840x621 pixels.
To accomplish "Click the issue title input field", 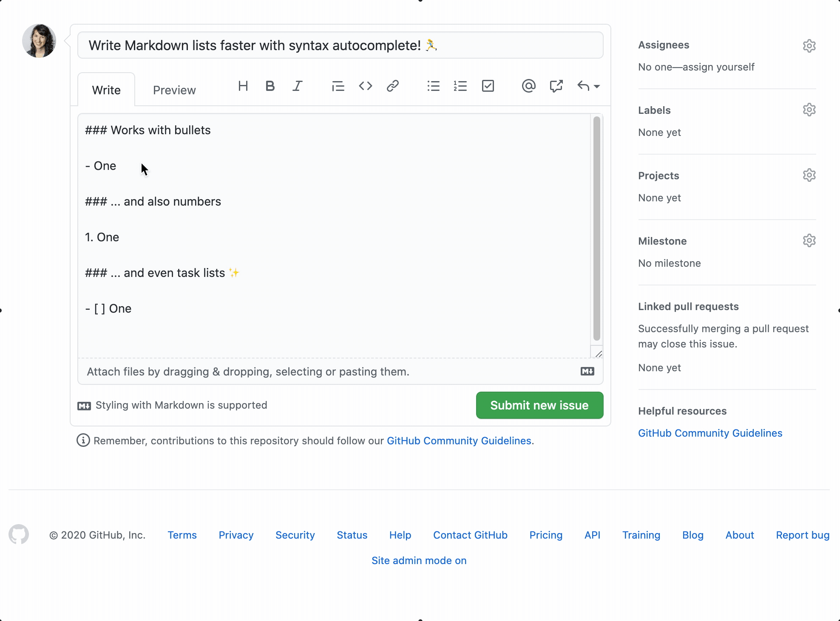I will click(340, 45).
